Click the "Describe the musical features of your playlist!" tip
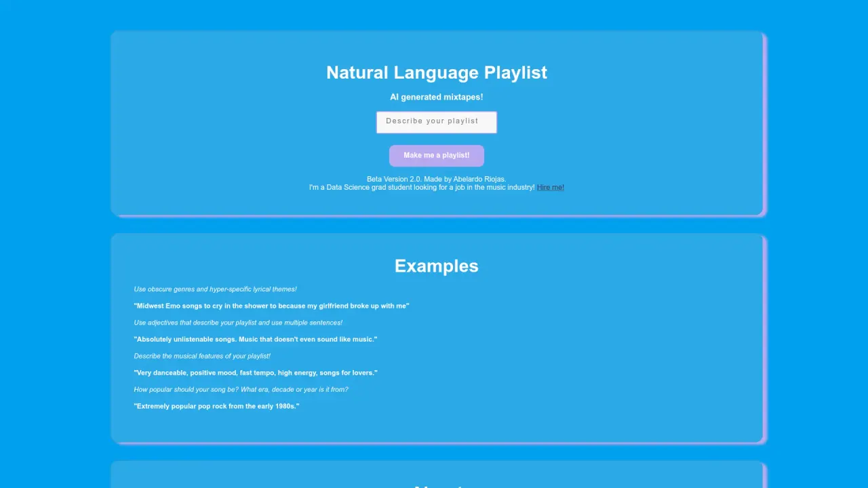 [x=202, y=357]
